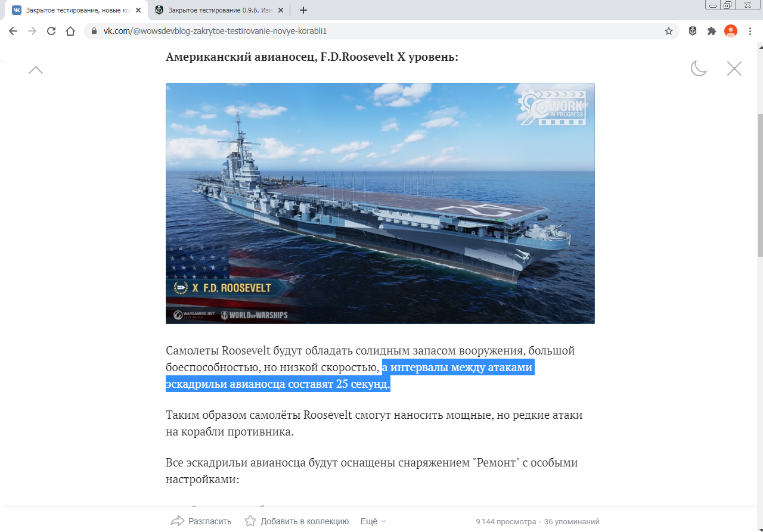The width and height of the screenshot is (763, 532).
Task: Open the extensions puzzle icon
Action: pos(712,31)
